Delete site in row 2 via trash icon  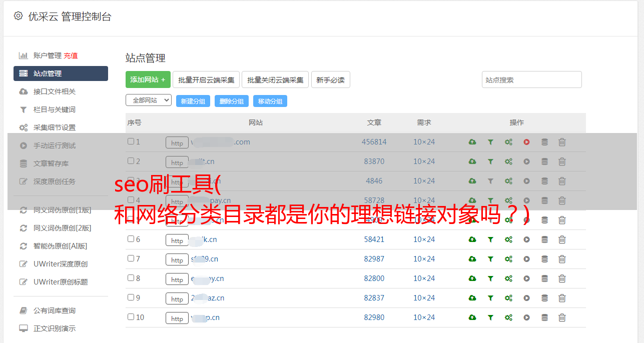click(x=562, y=161)
